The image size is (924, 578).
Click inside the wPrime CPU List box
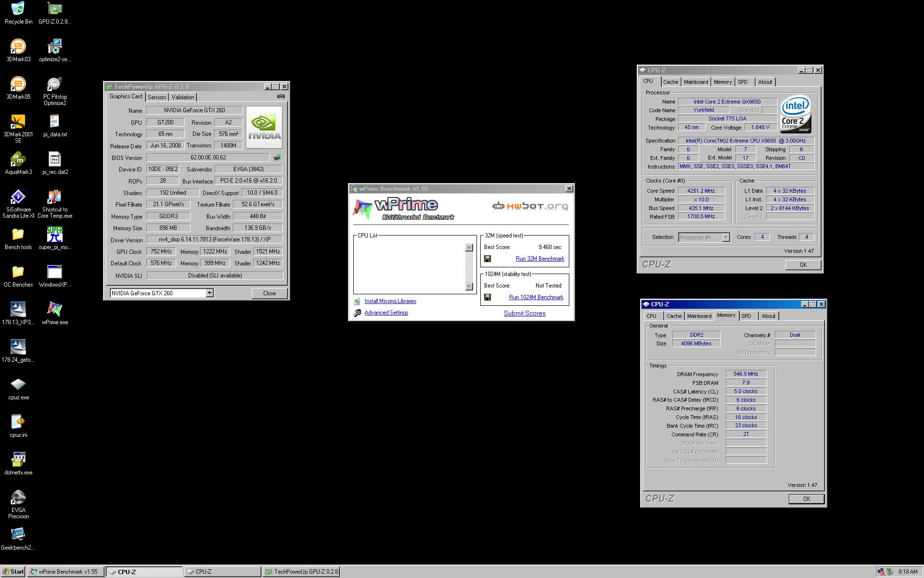(410, 267)
